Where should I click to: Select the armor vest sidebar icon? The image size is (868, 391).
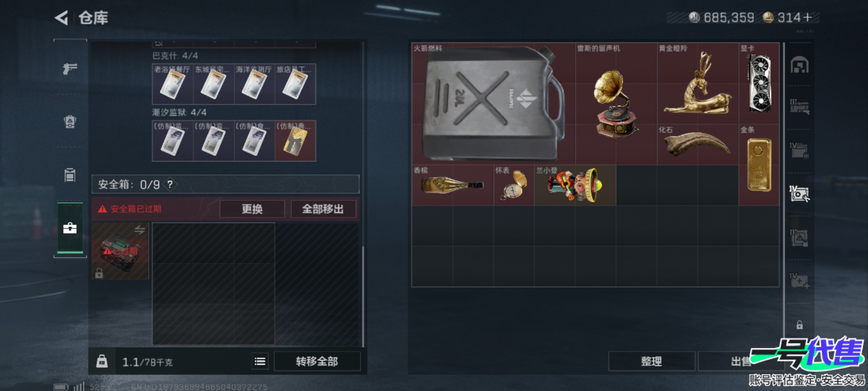click(x=70, y=122)
